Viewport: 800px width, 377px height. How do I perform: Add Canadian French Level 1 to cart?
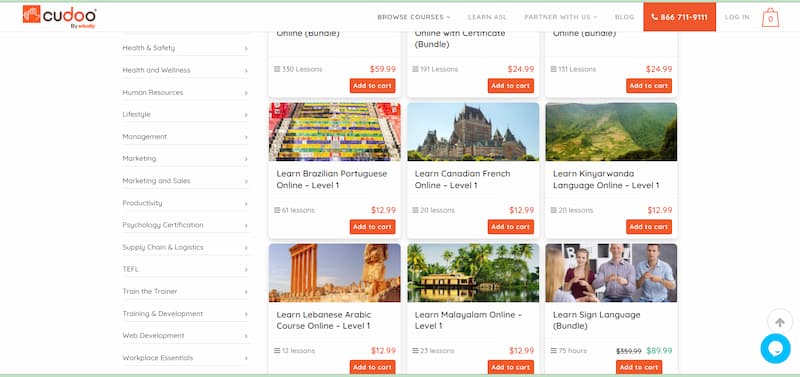pos(511,227)
